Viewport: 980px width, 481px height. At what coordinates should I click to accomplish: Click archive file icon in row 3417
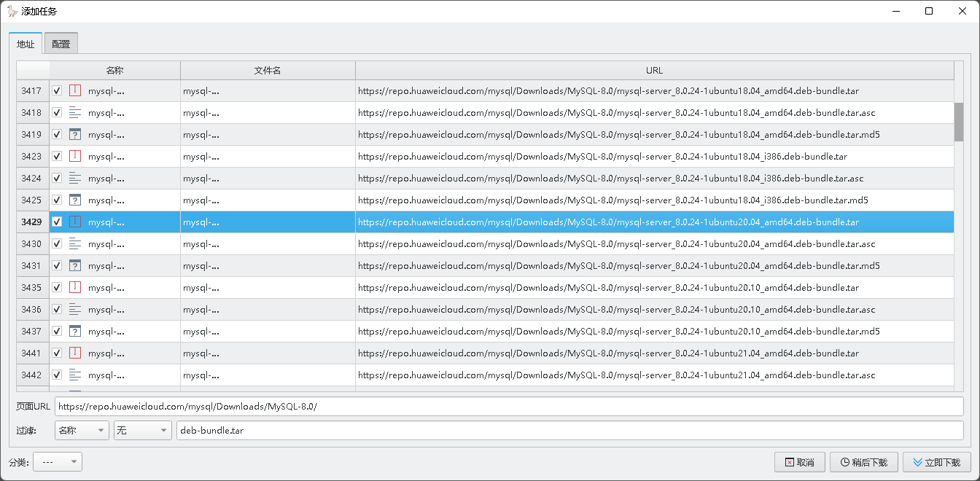click(75, 91)
